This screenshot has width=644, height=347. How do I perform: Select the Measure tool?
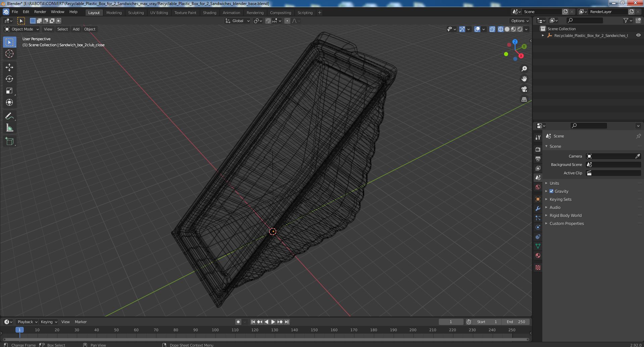coord(9,128)
